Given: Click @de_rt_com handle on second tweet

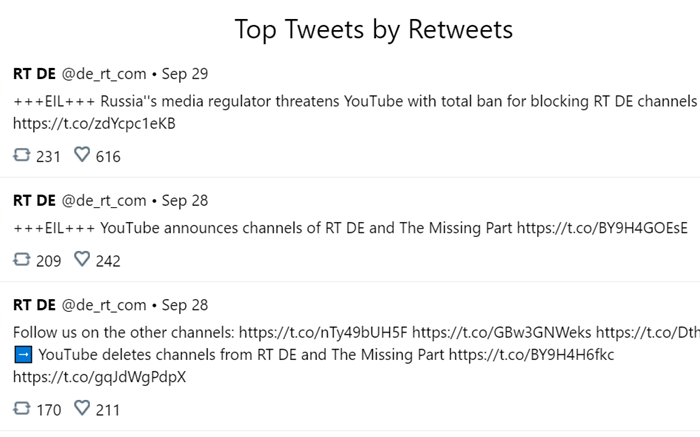Looking at the screenshot, I should (x=104, y=201).
